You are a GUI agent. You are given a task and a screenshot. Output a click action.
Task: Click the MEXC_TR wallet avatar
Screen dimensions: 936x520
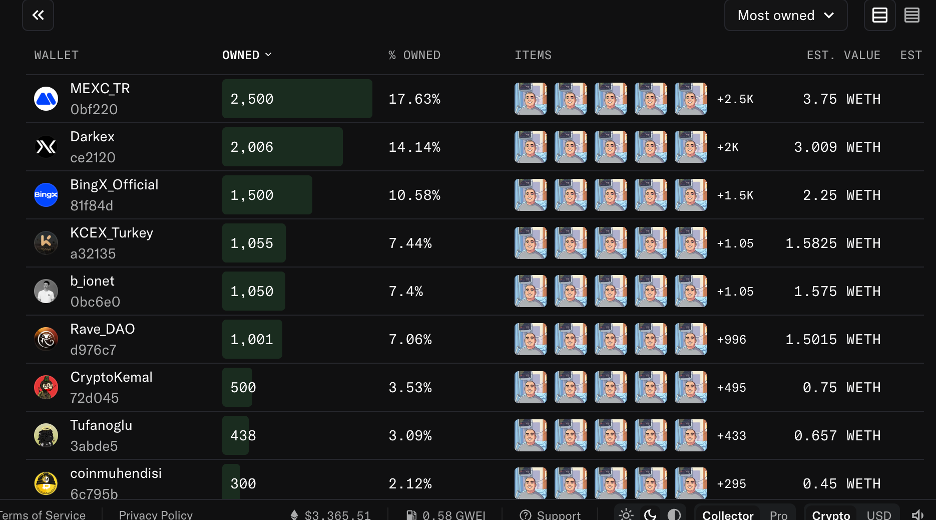tap(46, 99)
